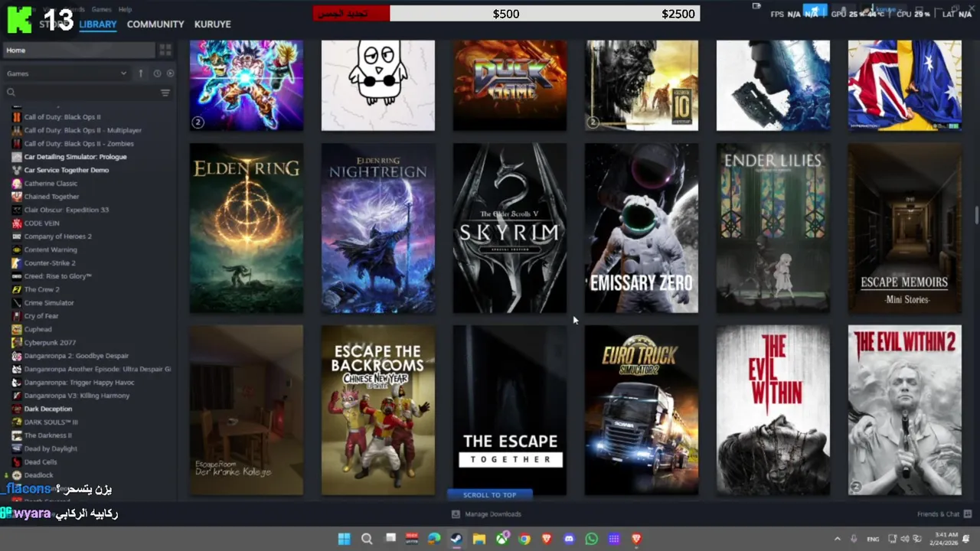Screen dimensions: 980x551
Task: Select Call of Duty: Black Ops II - Zombies
Action: tap(79, 144)
